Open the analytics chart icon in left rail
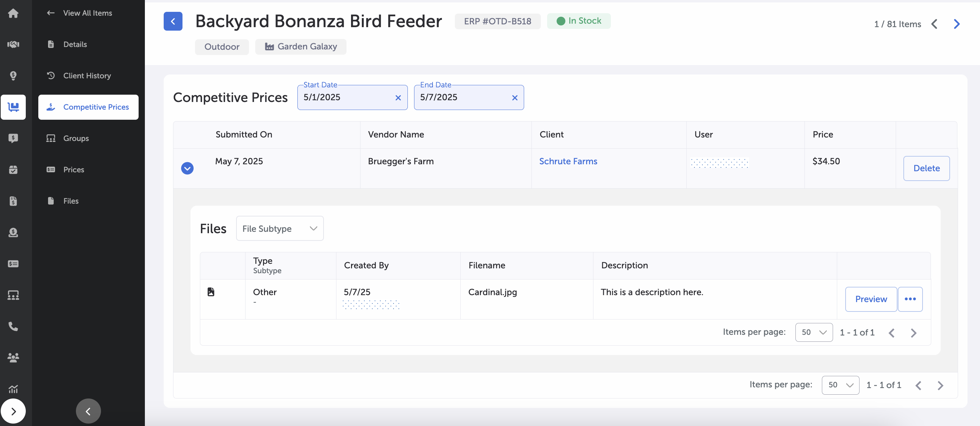This screenshot has width=980, height=426. pos(13,389)
